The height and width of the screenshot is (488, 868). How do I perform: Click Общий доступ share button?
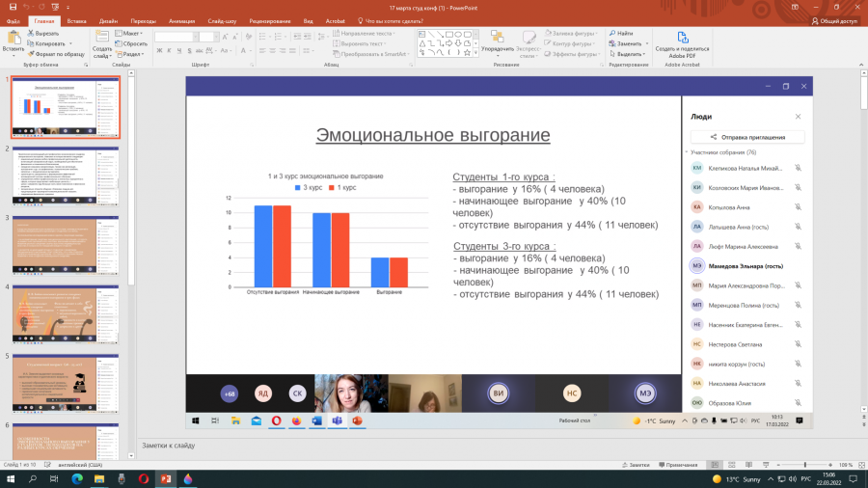(834, 21)
